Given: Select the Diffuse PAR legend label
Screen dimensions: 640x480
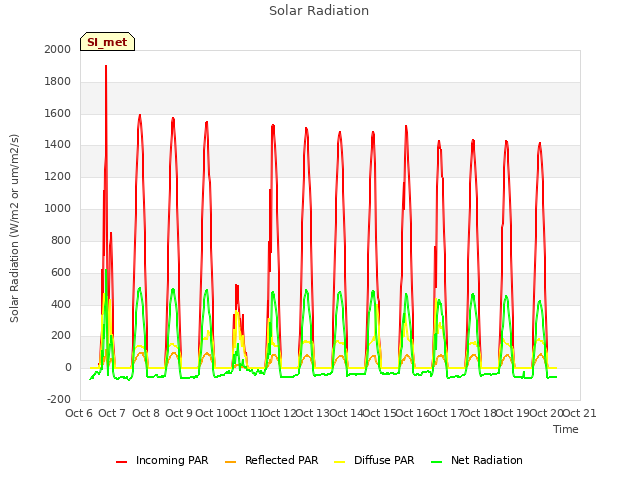Looking at the screenshot, I should 384,460.
